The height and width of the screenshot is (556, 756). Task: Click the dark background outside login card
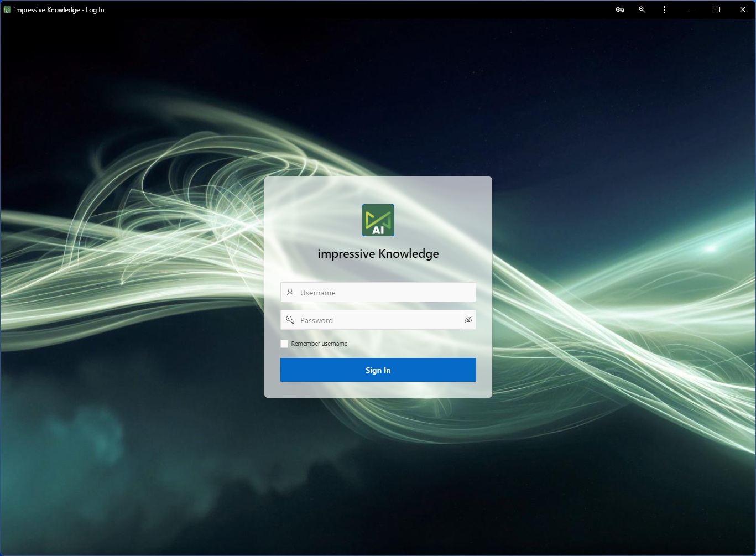tap(138, 470)
